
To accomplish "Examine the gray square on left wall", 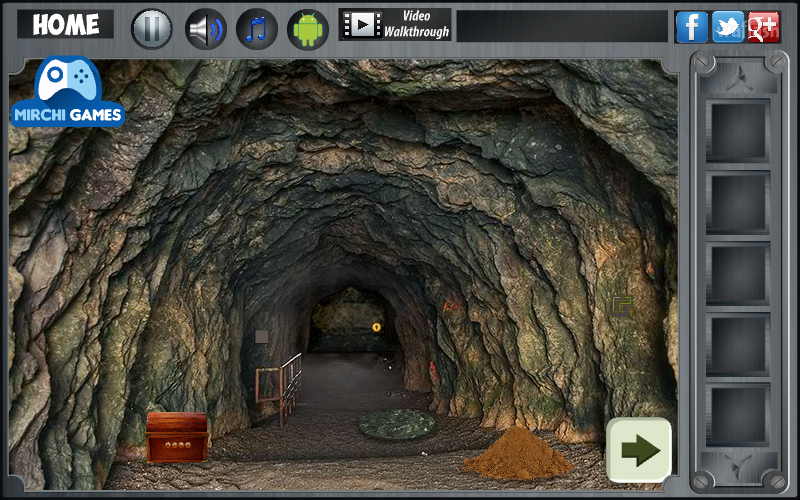I will [262, 336].
